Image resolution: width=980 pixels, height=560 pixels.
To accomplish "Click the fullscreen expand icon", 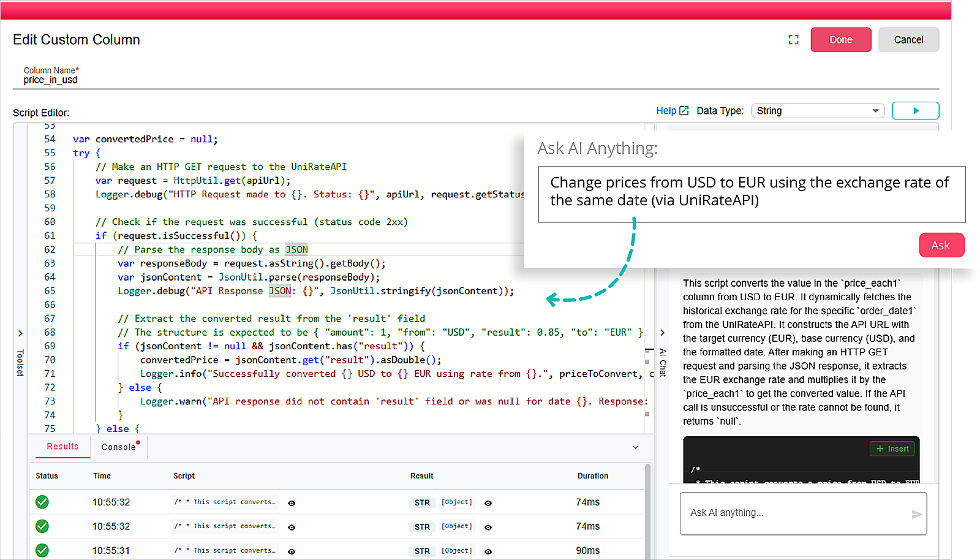I will point(793,40).
